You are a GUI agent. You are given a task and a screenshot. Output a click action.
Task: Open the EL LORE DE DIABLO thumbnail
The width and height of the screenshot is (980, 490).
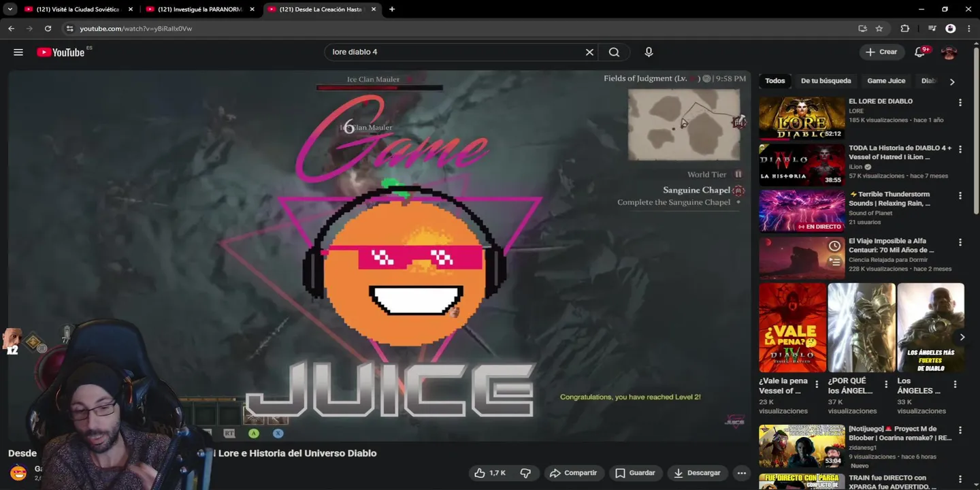tap(802, 118)
